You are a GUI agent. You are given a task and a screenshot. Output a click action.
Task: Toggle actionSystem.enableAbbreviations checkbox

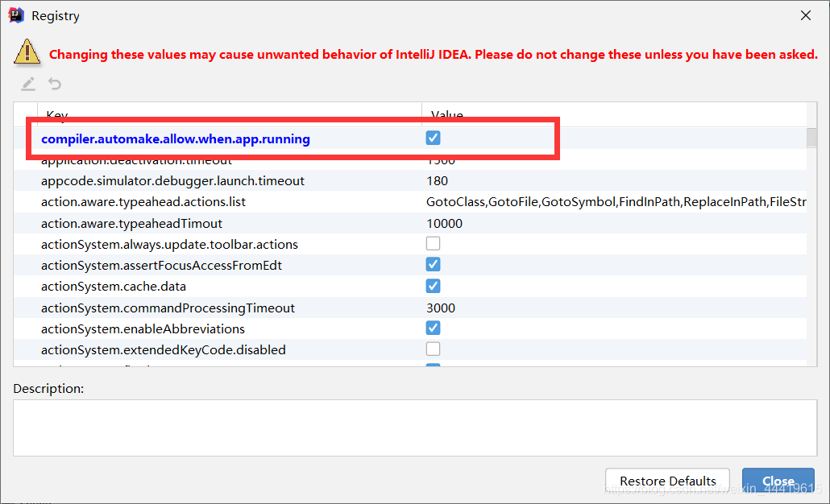coord(433,328)
